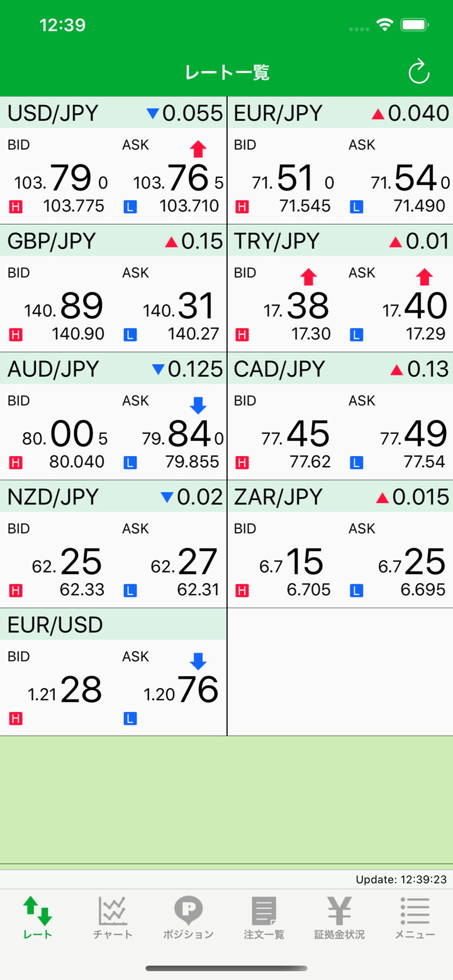Viewport: 453px width, 980px height.
Task: Open the ポジション positions tab
Action: pos(188,917)
